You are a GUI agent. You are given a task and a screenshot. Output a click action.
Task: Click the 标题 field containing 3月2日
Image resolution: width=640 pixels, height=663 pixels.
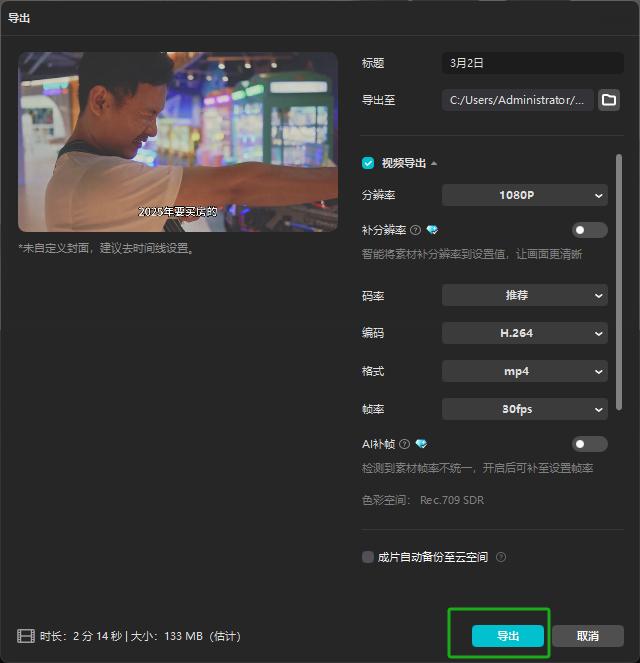[x=533, y=63]
